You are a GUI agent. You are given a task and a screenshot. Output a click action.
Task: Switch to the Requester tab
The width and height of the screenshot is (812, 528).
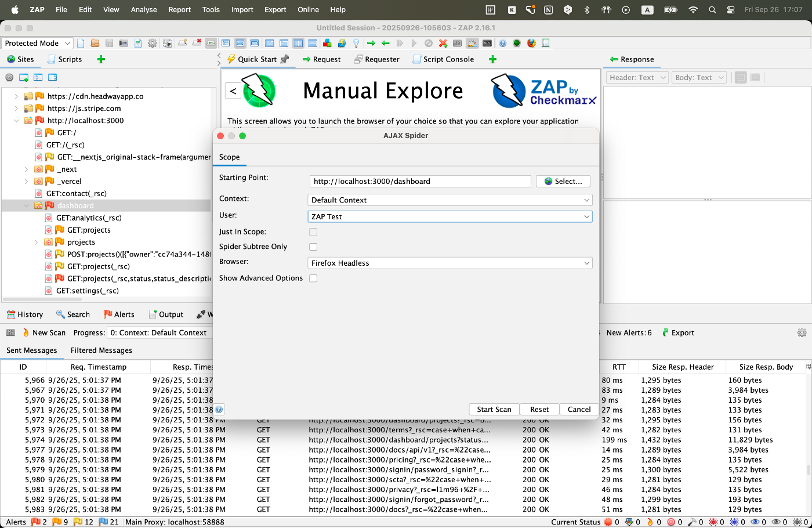coord(376,59)
